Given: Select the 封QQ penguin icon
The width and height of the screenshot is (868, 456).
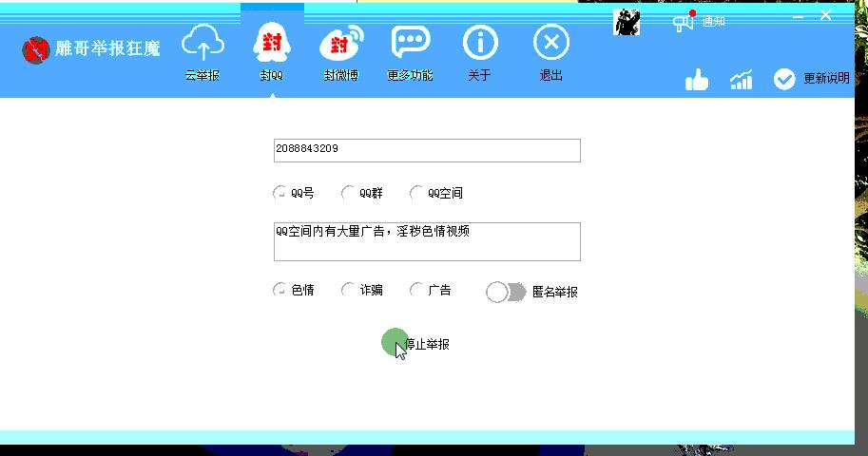Looking at the screenshot, I should [272, 44].
